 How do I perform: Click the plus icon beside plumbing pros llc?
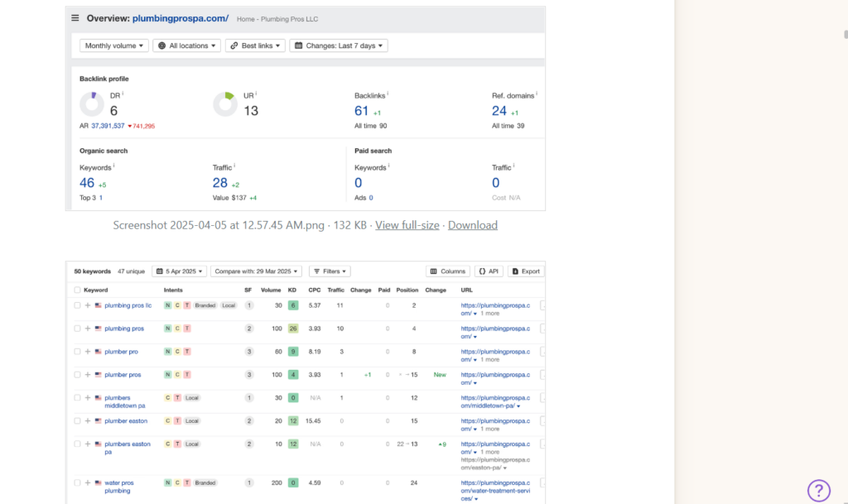coord(88,305)
